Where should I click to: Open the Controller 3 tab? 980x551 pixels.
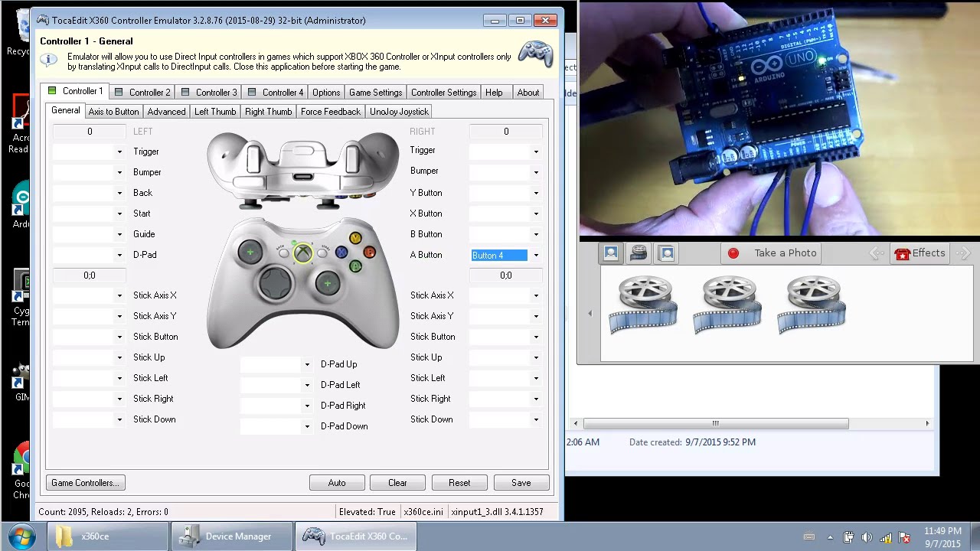(208, 93)
